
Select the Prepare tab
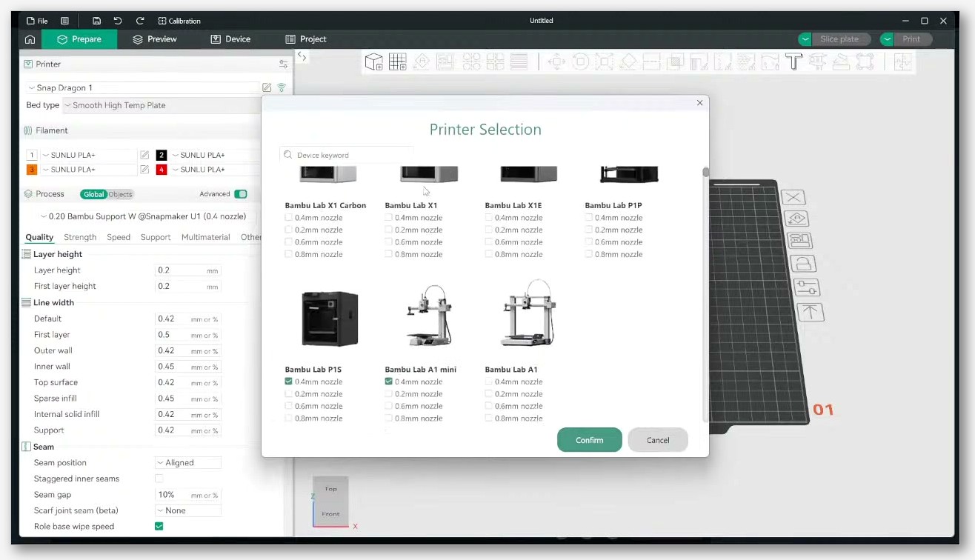79,39
